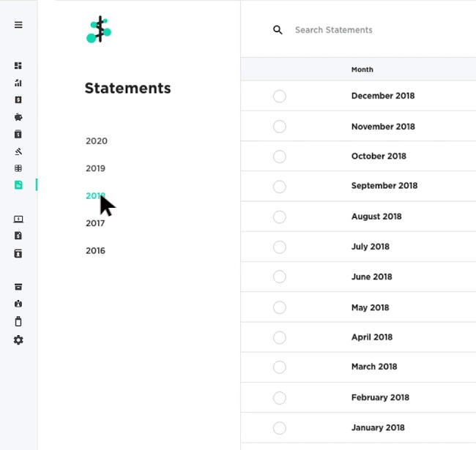Switch to 2016 statements
This screenshot has height=450, width=476.
(x=95, y=251)
